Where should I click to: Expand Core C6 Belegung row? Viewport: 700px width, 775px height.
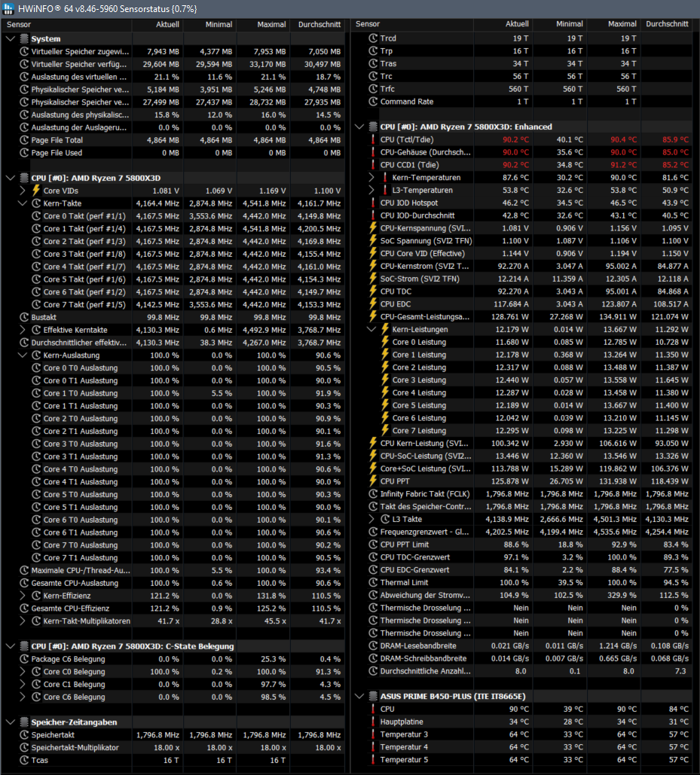click(x=23, y=697)
